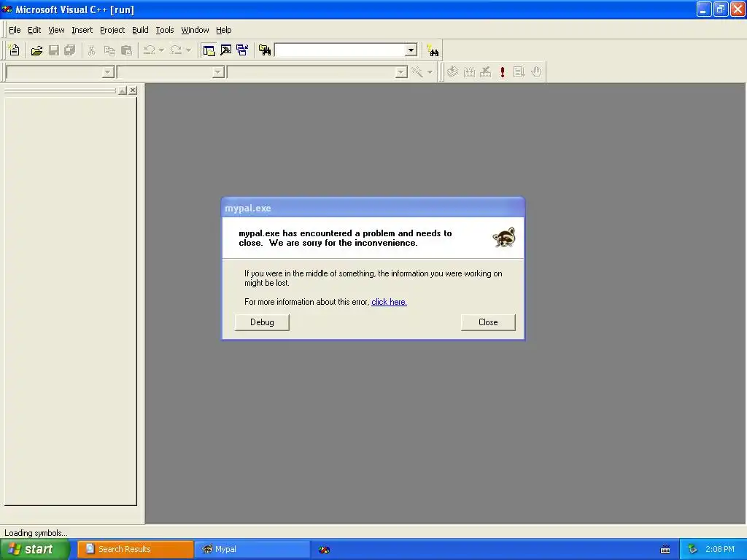Click the Cut scissors icon
Image resolution: width=747 pixels, height=560 pixels.
[x=91, y=50]
